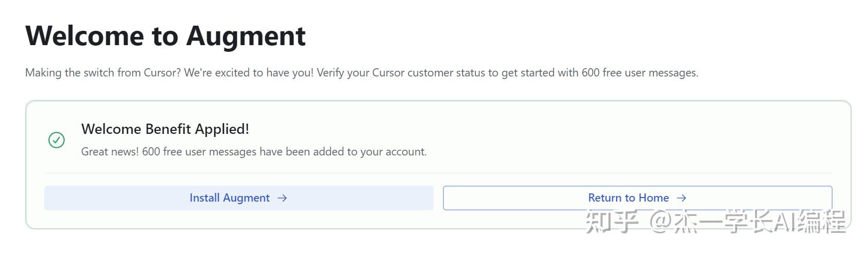Click "We're excited to have you!" text

(x=249, y=73)
